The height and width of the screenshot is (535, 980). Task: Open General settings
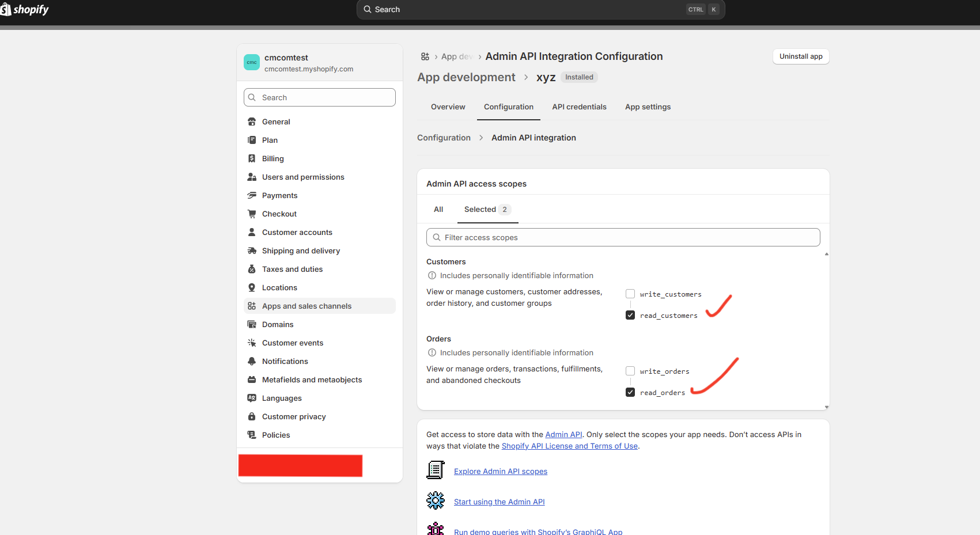[320, 122]
